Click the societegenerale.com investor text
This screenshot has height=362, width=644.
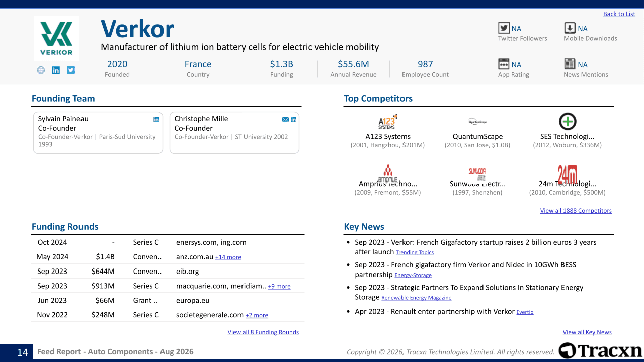coord(210,315)
